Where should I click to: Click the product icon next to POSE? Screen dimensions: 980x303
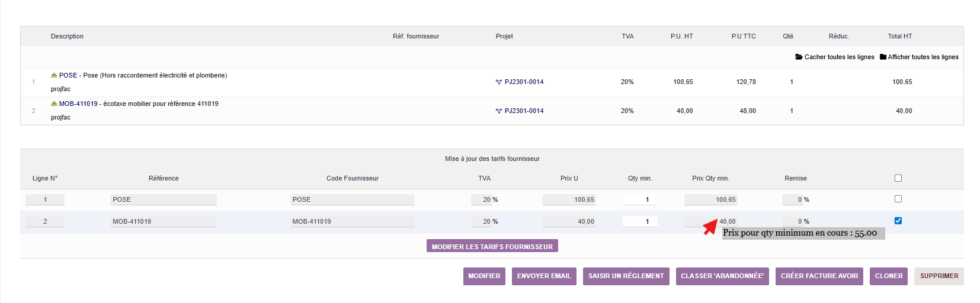[54, 75]
